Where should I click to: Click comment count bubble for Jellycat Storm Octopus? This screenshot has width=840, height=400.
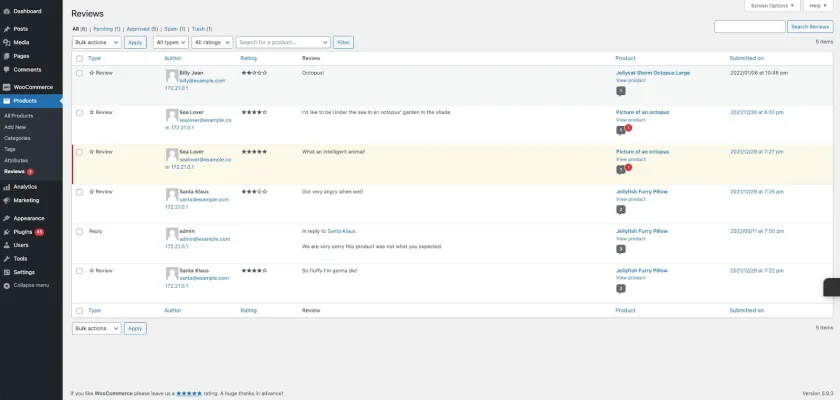(x=621, y=91)
